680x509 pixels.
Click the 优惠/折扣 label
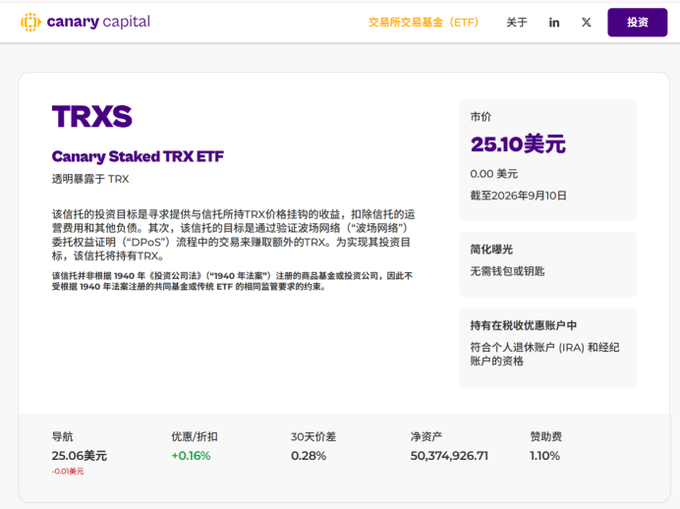point(194,437)
